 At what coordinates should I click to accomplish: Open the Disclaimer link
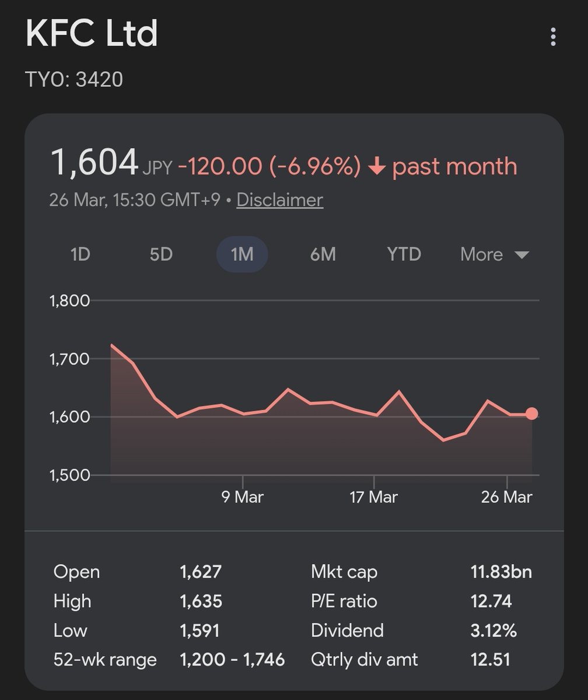[x=279, y=200]
